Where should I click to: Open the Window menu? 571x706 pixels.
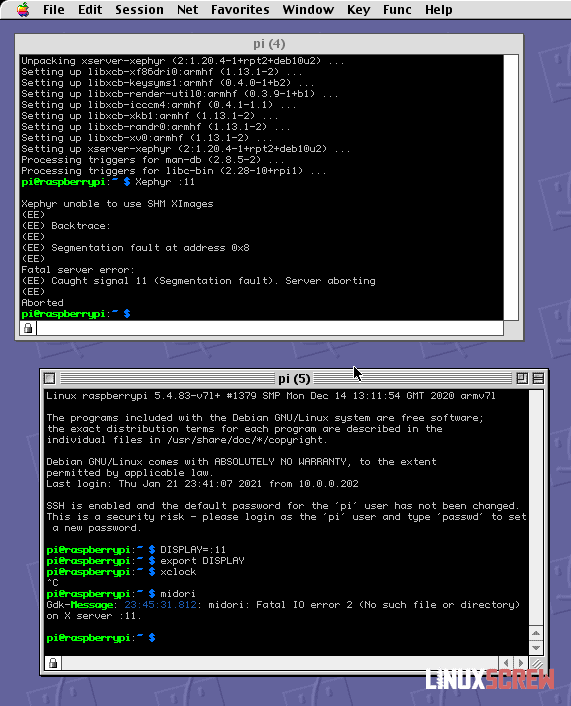point(308,9)
